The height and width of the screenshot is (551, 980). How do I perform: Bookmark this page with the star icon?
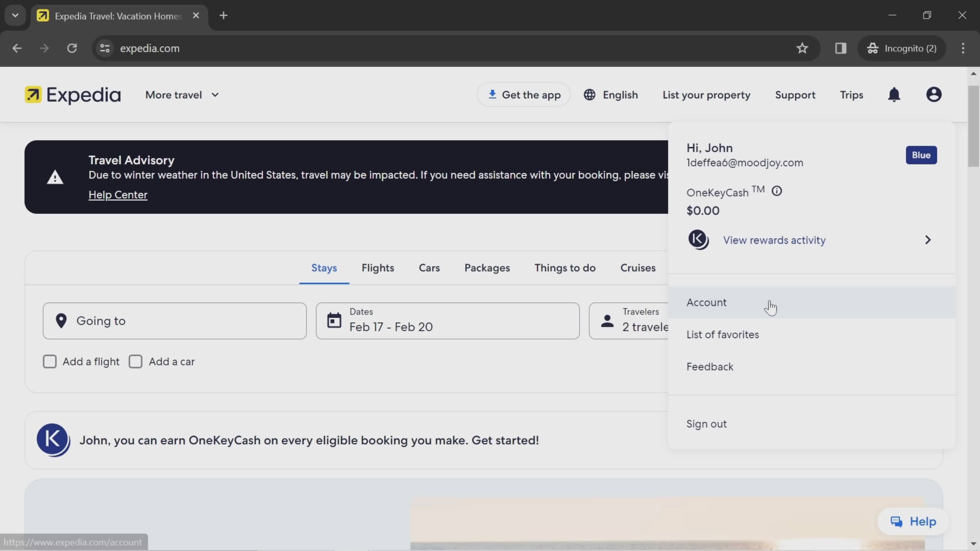tap(802, 48)
